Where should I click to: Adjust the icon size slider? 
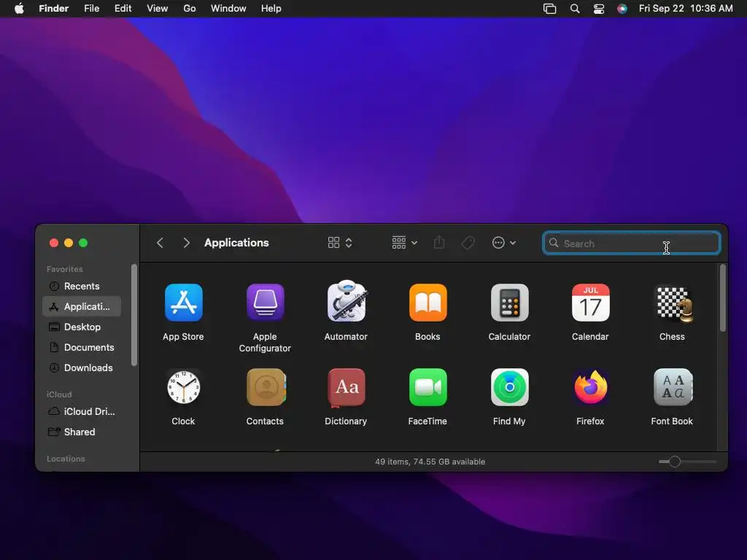point(675,462)
